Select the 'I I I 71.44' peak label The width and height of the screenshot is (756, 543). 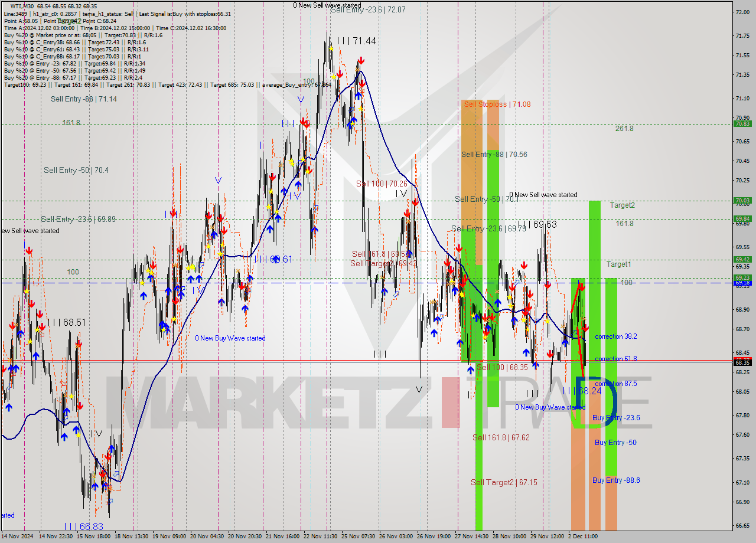click(x=356, y=41)
